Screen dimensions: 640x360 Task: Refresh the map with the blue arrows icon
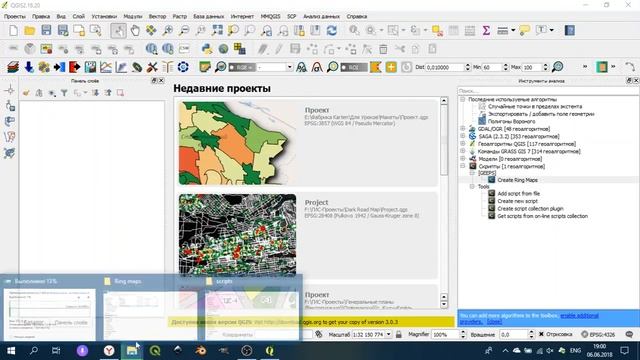click(x=331, y=31)
